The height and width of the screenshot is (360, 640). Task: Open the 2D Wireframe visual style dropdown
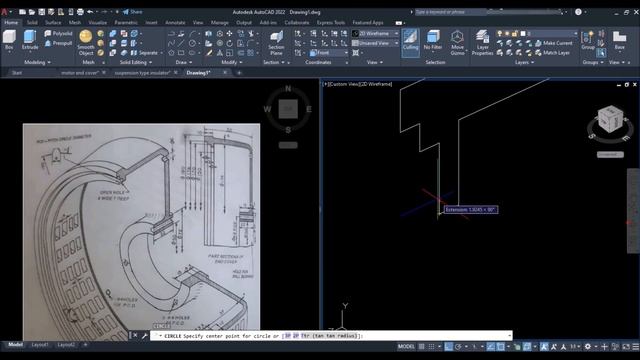click(x=375, y=33)
